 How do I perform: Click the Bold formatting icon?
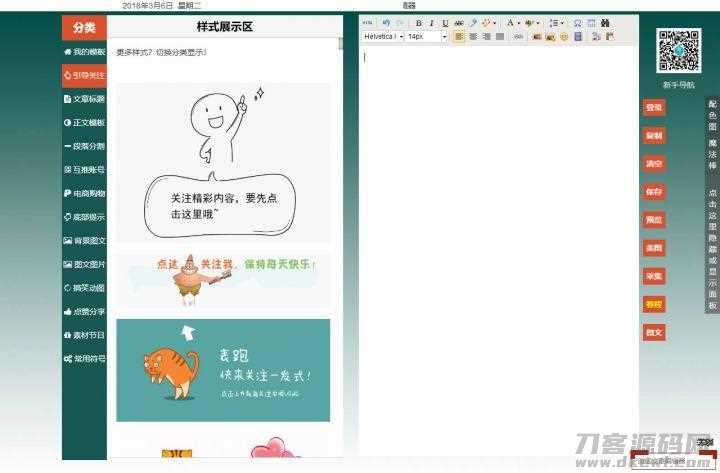coord(419,23)
